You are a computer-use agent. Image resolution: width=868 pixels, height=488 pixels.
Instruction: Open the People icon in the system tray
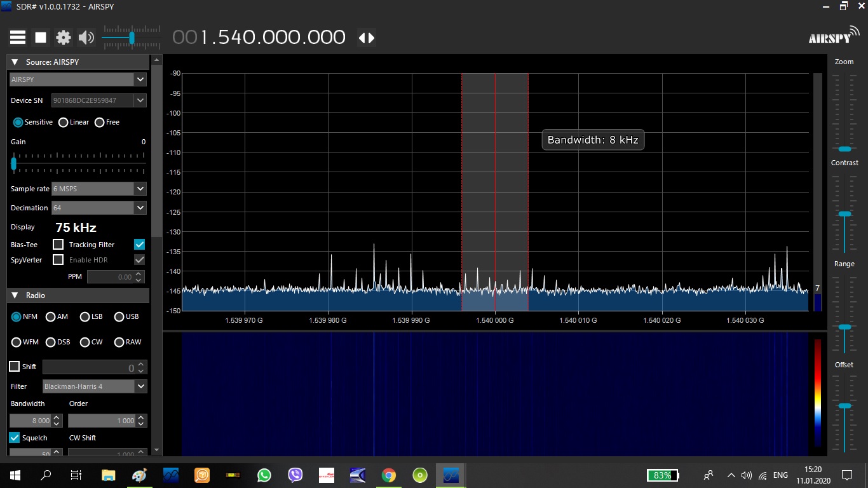click(709, 475)
